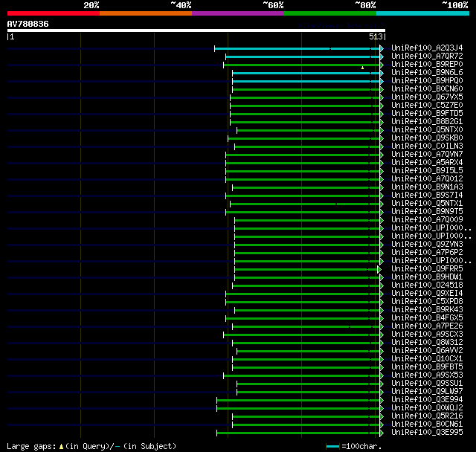Select the UniRef100_B9S7I4 label
The image size is (476, 452).
coord(427,196)
